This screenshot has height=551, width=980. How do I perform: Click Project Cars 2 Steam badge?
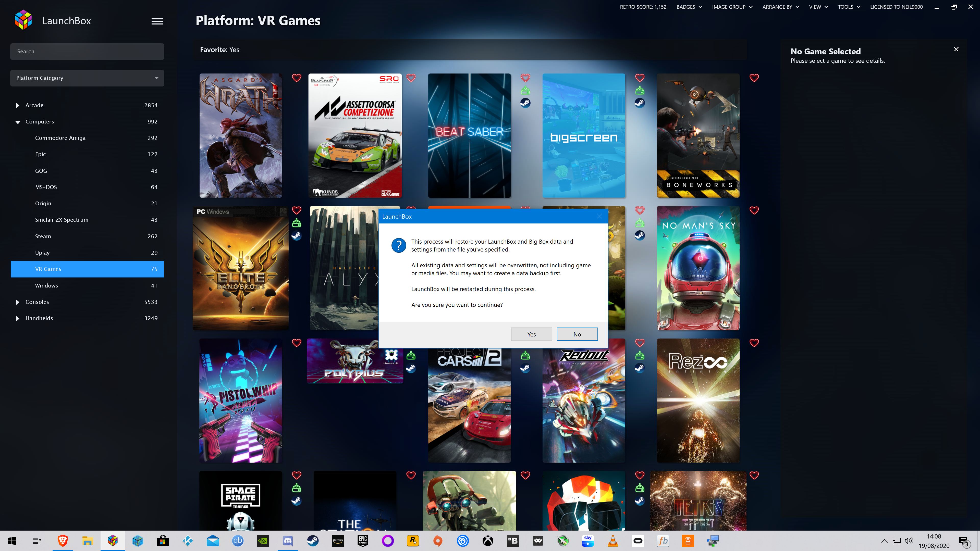(x=525, y=368)
